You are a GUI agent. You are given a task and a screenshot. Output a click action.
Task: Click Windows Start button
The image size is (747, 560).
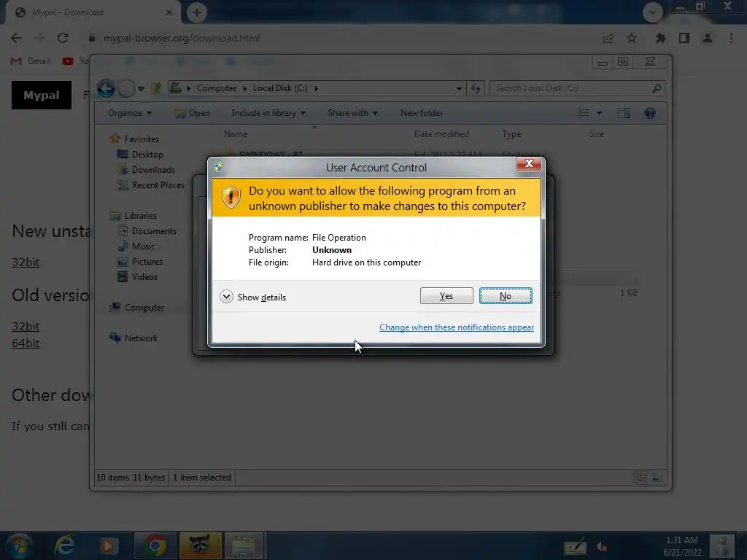[x=20, y=545]
